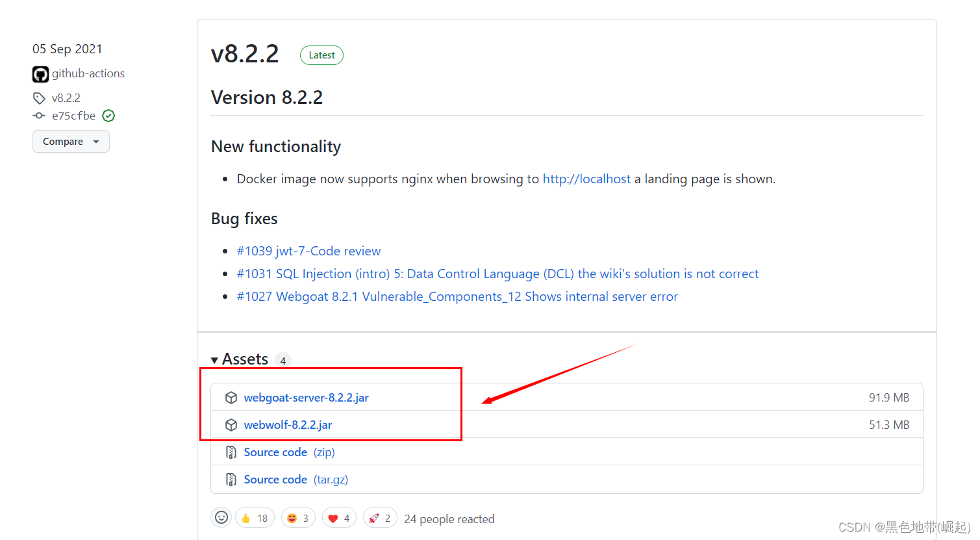
Task: Click the Bug fixes heading
Action: click(x=244, y=219)
